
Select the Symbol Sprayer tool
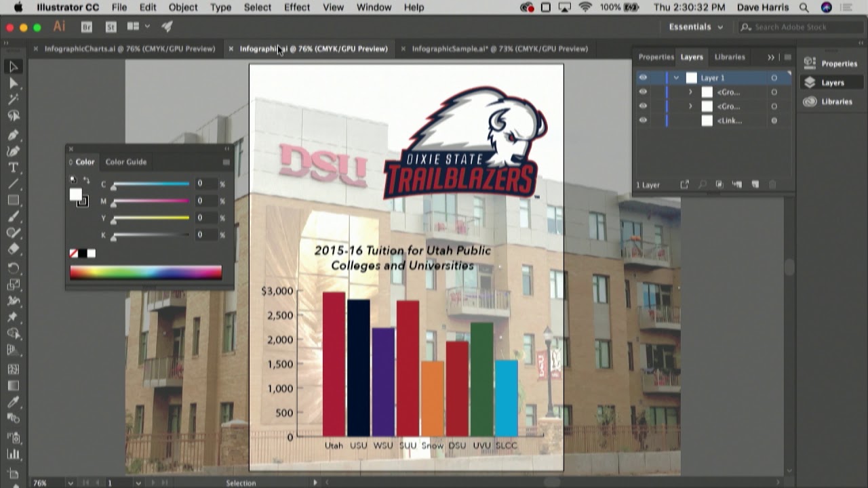tap(14, 438)
